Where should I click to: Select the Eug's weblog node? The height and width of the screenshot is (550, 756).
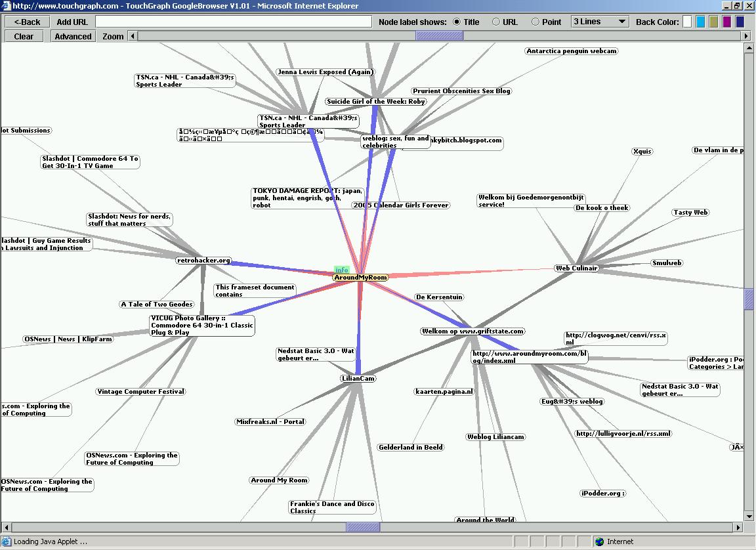click(572, 401)
